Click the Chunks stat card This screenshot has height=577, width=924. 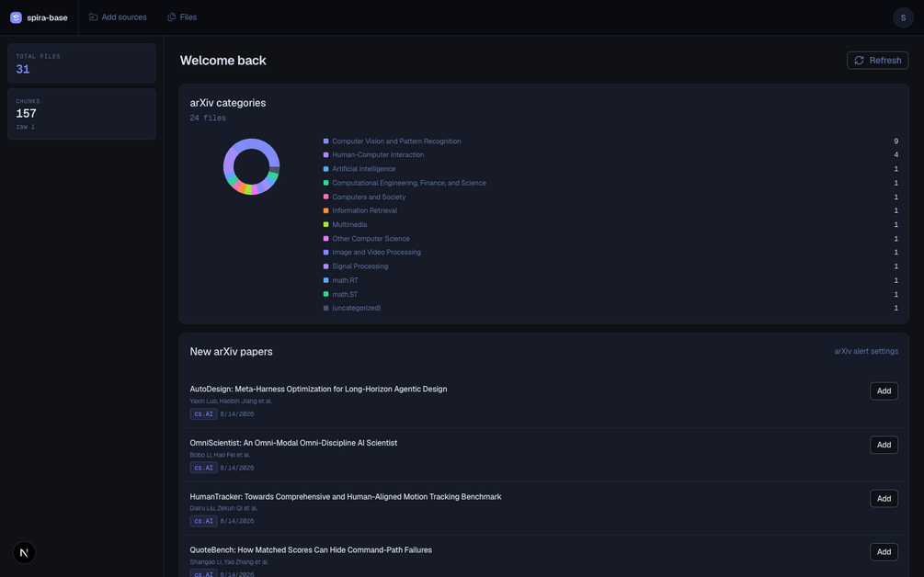tap(82, 114)
